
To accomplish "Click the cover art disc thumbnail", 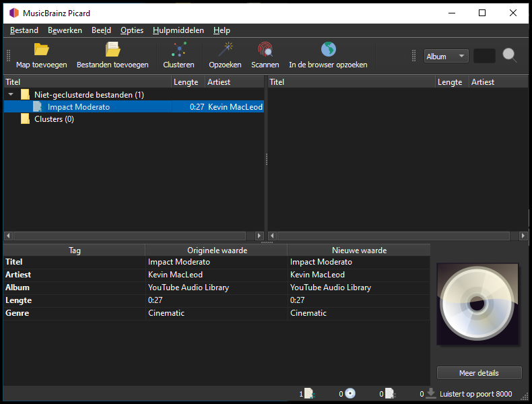I will [477, 304].
